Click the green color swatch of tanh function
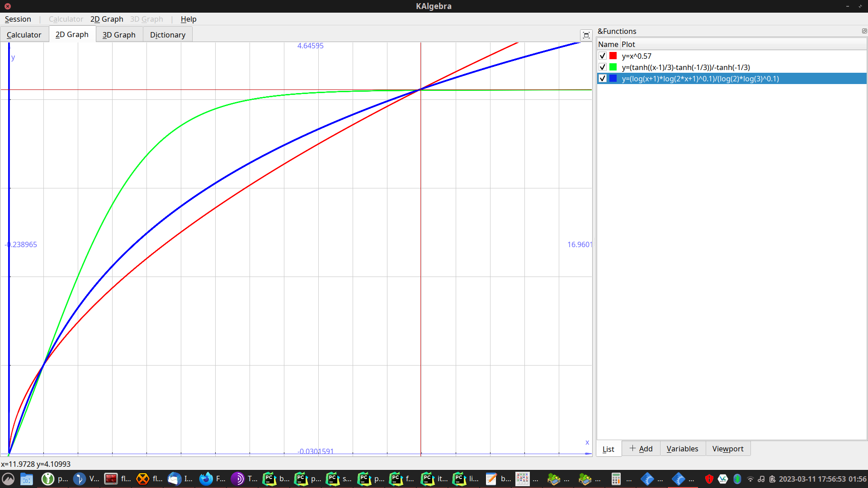The height and width of the screenshot is (488, 868). point(613,67)
